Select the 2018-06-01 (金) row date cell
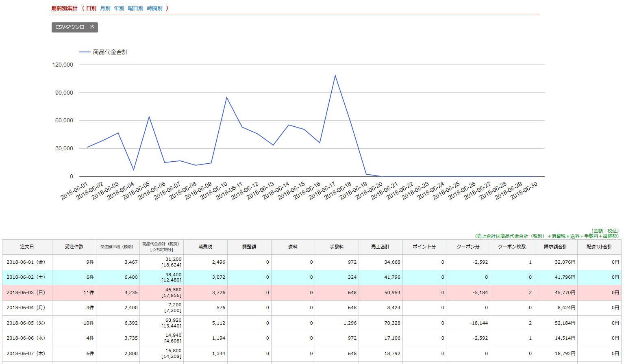Viewport: 624px width, 364px height. [x=27, y=262]
